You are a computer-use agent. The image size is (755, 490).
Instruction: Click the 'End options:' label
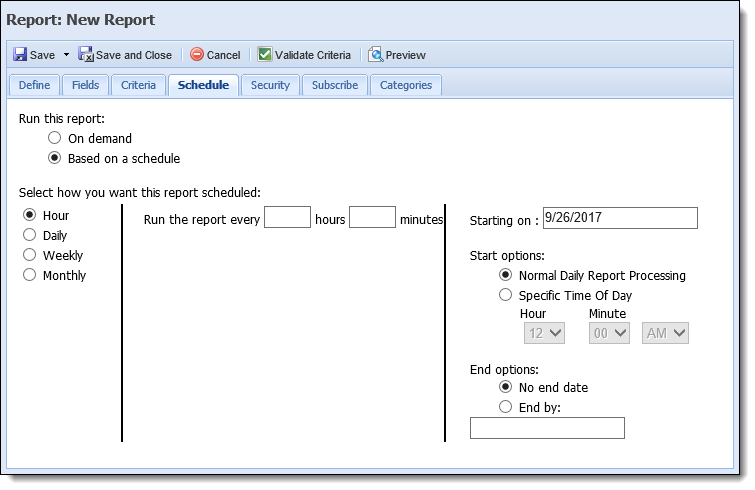click(x=504, y=370)
